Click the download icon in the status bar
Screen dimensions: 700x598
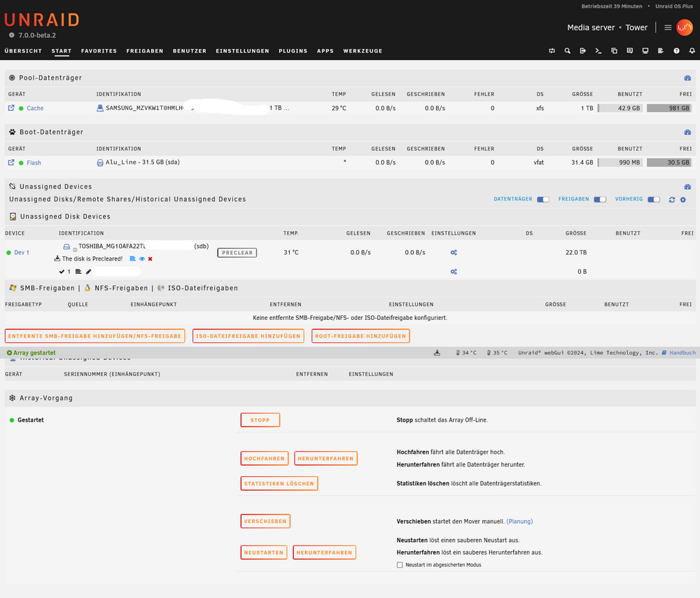(437, 353)
